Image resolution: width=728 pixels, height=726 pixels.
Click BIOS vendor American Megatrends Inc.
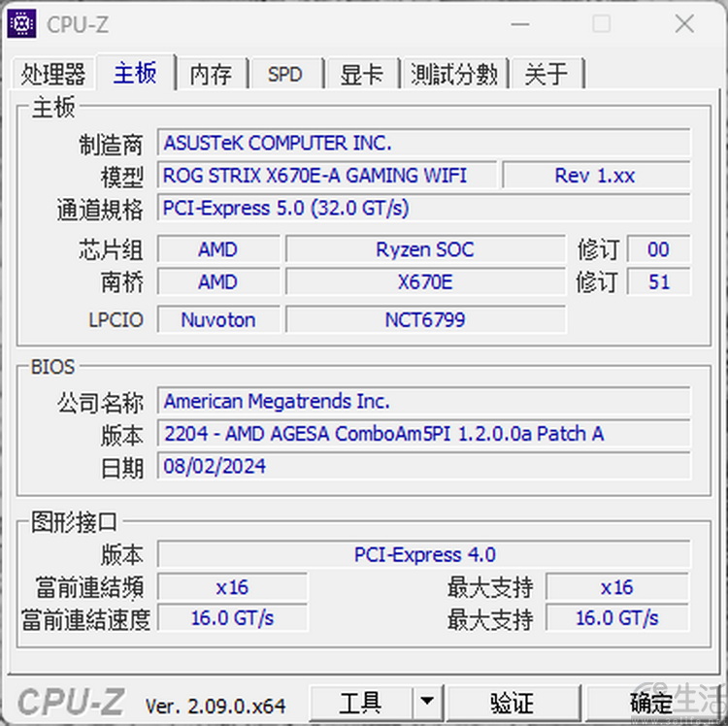tap(423, 401)
